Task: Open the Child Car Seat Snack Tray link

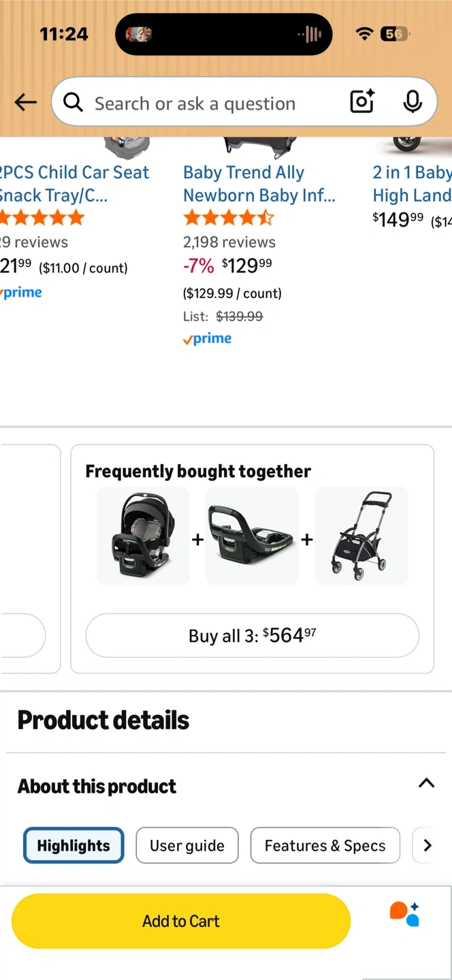Action: 74,184
